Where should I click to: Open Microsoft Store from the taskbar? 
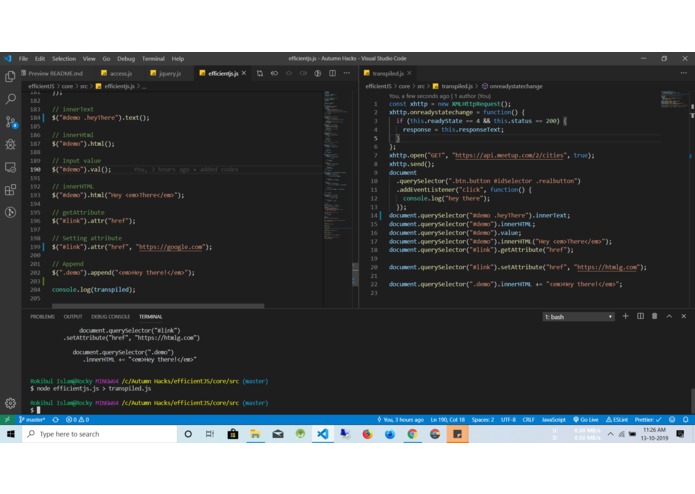[x=233, y=434]
